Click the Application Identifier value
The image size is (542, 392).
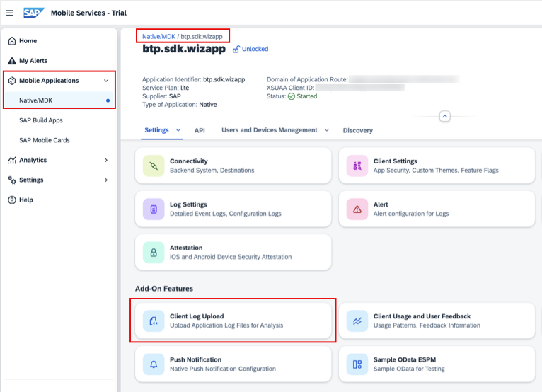click(224, 79)
